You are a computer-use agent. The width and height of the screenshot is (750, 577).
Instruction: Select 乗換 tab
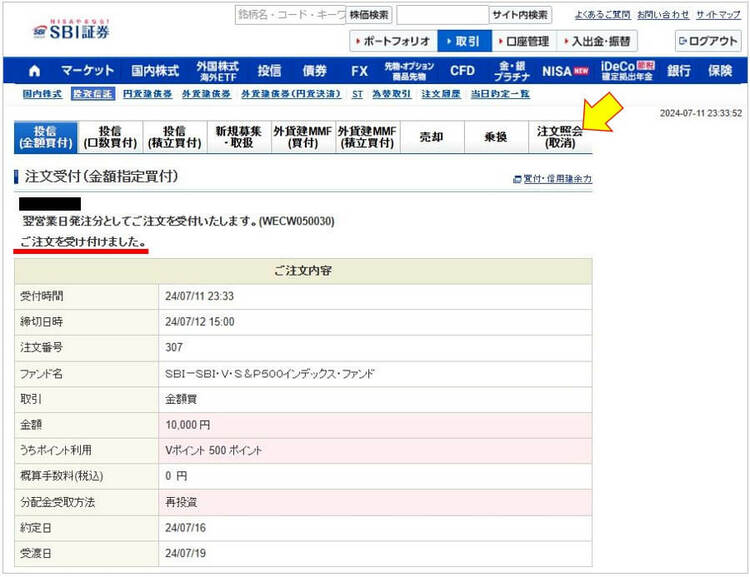[x=496, y=137]
